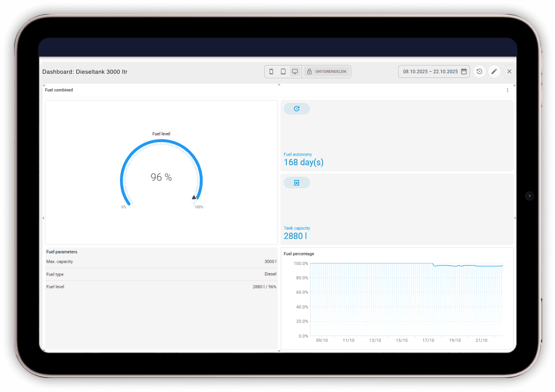Image resolution: width=555 pixels, height=392 pixels.
Task: Click the Fuel autonomy refresh icon
Action: click(x=296, y=108)
